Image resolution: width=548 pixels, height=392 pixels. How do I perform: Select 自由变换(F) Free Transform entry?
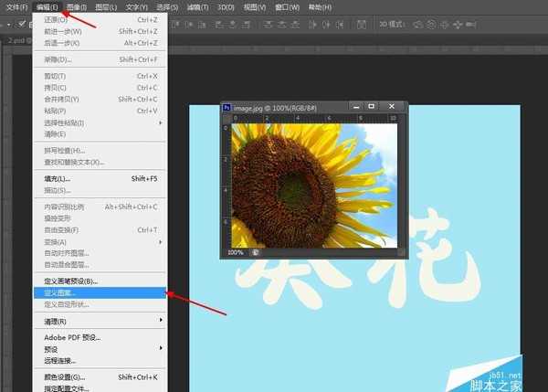63,229
